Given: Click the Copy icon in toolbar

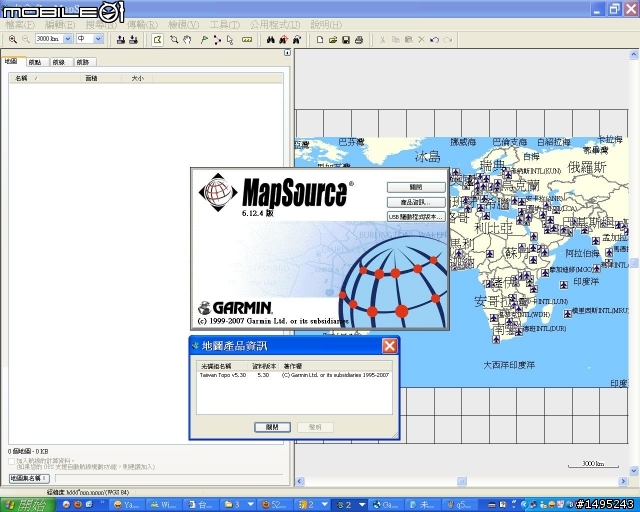Looking at the screenshot, I should coord(396,39).
